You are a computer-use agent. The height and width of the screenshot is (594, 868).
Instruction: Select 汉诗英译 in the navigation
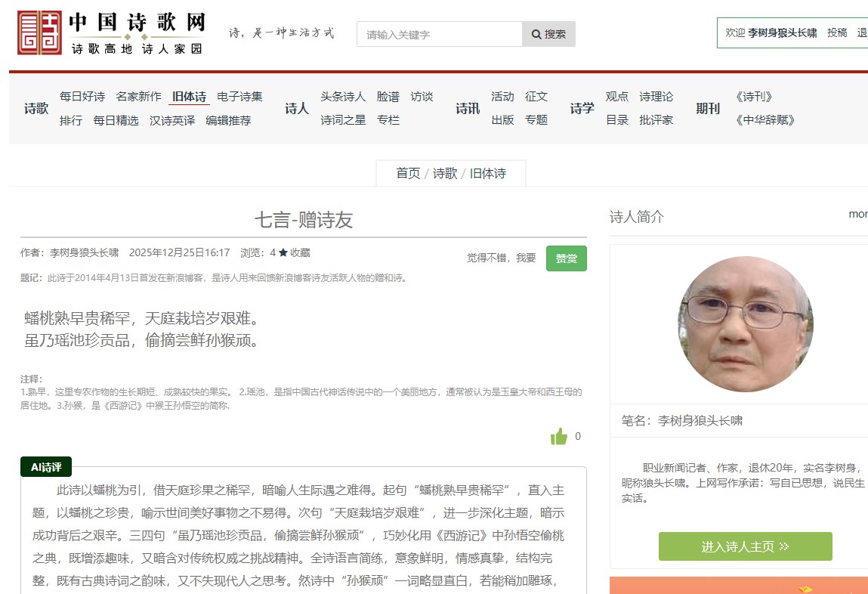pyautogui.click(x=172, y=120)
